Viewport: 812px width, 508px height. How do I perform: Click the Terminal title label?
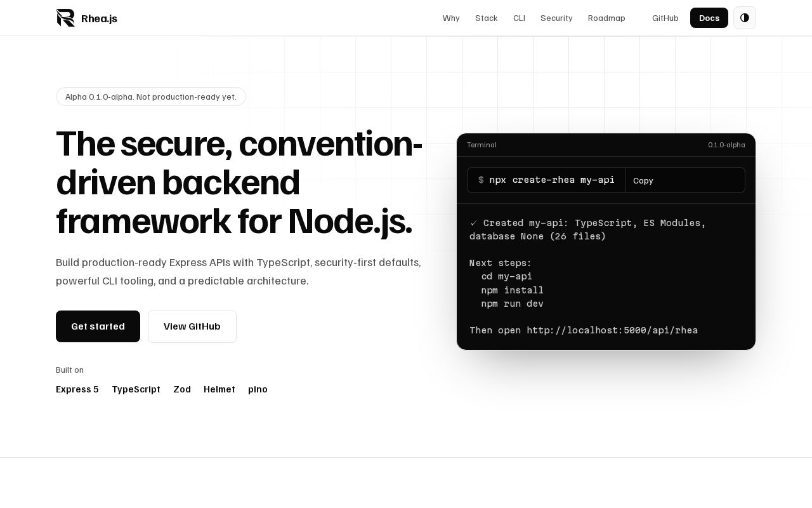pyautogui.click(x=481, y=145)
